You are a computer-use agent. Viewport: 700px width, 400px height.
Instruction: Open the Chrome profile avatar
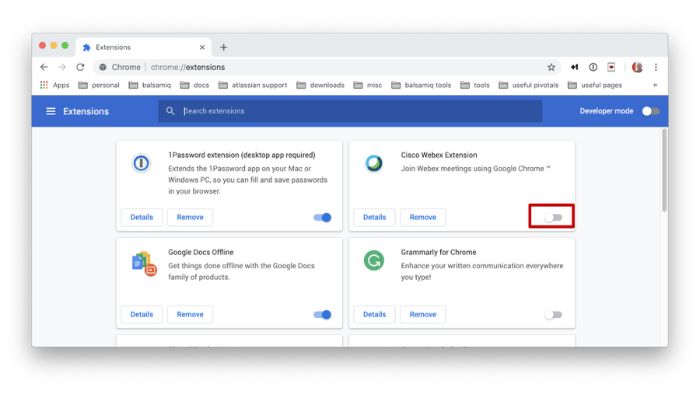[637, 67]
